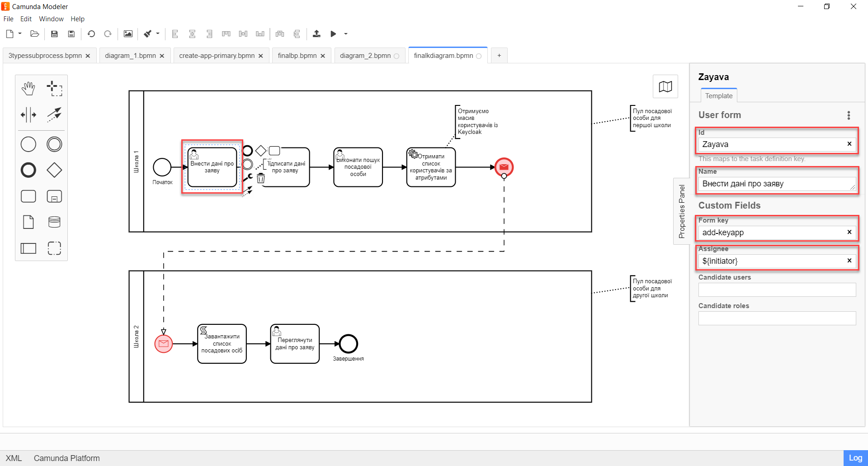This screenshot has width=868, height=466.
Task: Open the Template tab in properties
Action: [719, 95]
